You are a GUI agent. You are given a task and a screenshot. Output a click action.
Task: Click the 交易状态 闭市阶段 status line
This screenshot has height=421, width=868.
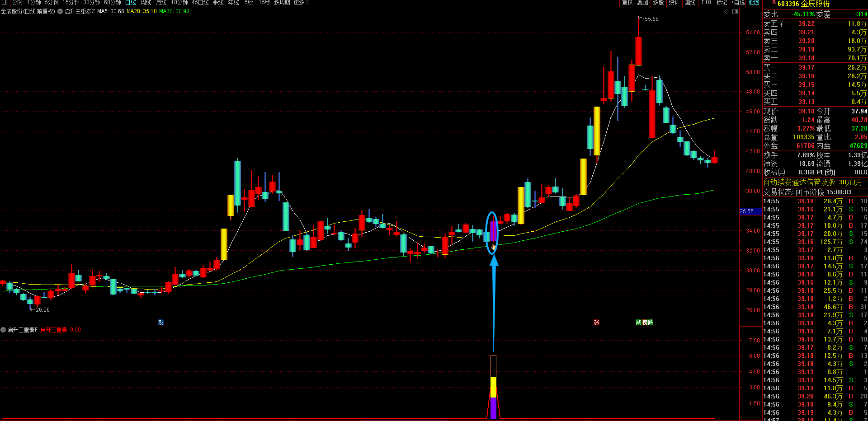(807, 192)
